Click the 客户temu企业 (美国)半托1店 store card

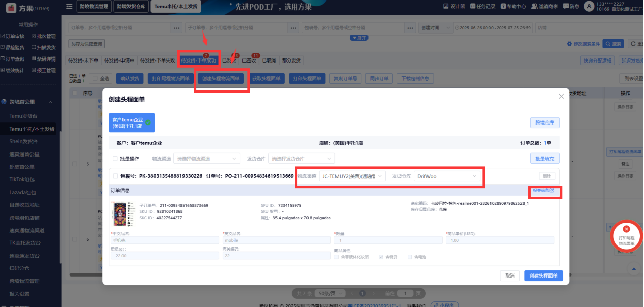coord(132,122)
